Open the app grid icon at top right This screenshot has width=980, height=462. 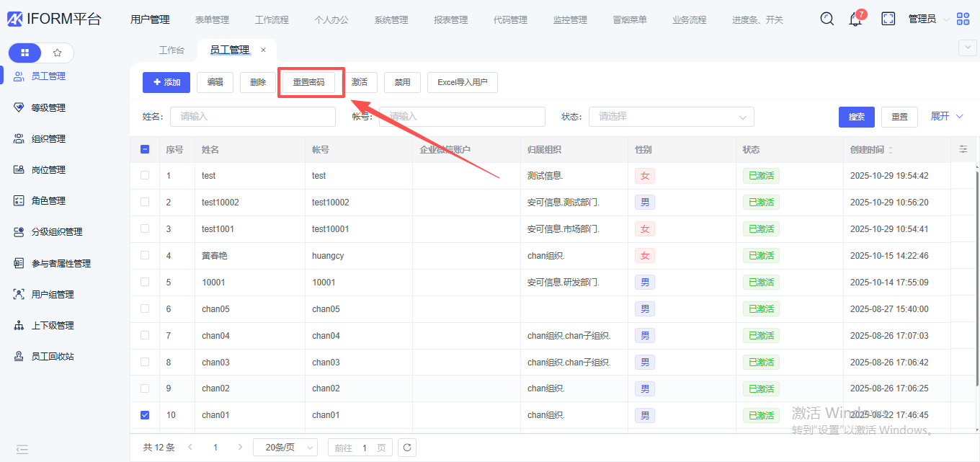click(963, 19)
